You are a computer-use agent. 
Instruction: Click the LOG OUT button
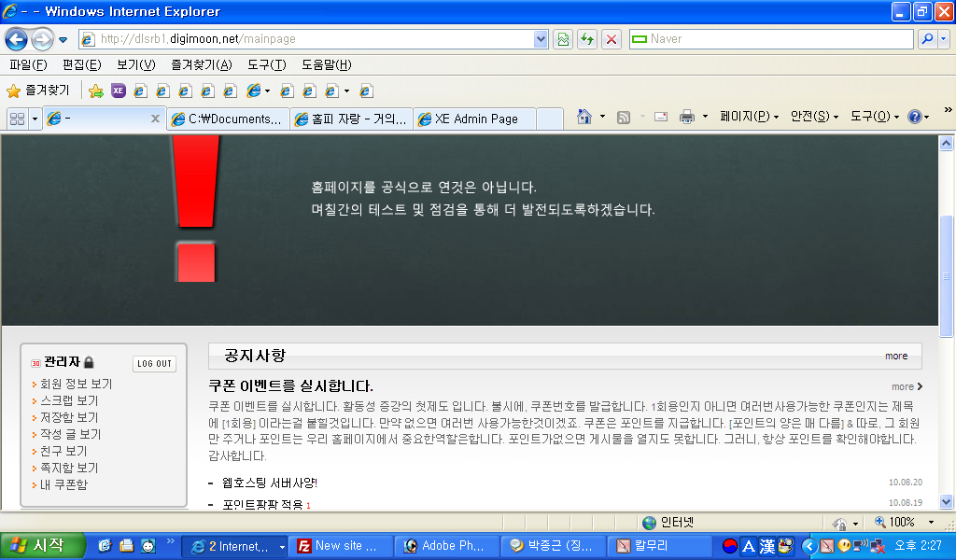click(154, 364)
